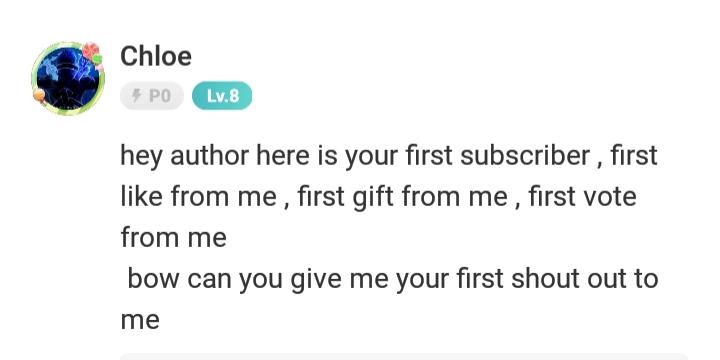The height and width of the screenshot is (360, 720).
Task: Click the word "hey" starting the comment
Action: pyautogui.click(x=141, y=156)
